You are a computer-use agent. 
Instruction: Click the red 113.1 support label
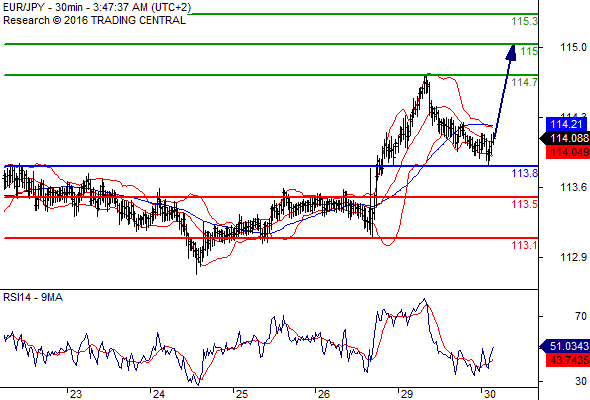tap(525, 245)
